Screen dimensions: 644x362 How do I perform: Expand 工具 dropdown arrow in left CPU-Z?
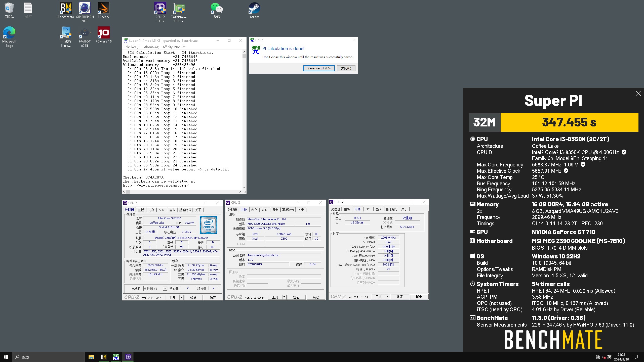click(x=181, y=297)
